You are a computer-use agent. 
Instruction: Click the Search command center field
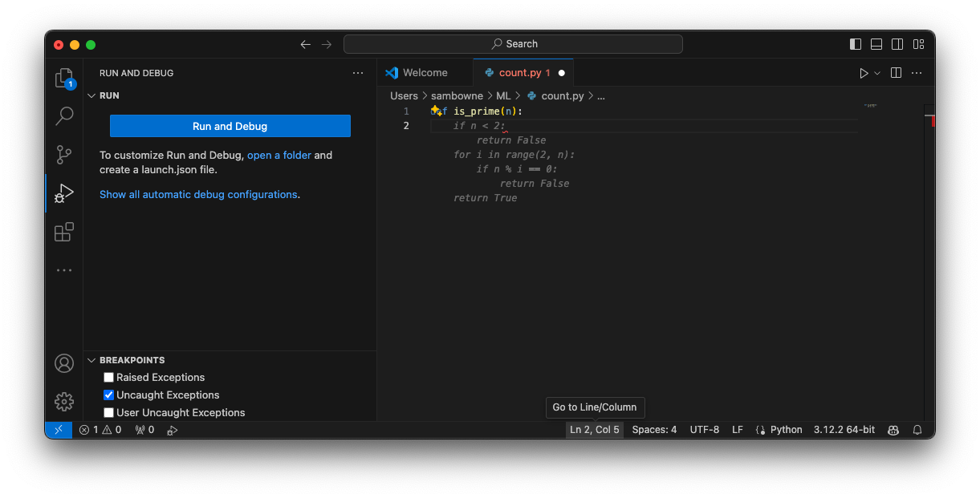pyautogui.click(x=513, y=44)
